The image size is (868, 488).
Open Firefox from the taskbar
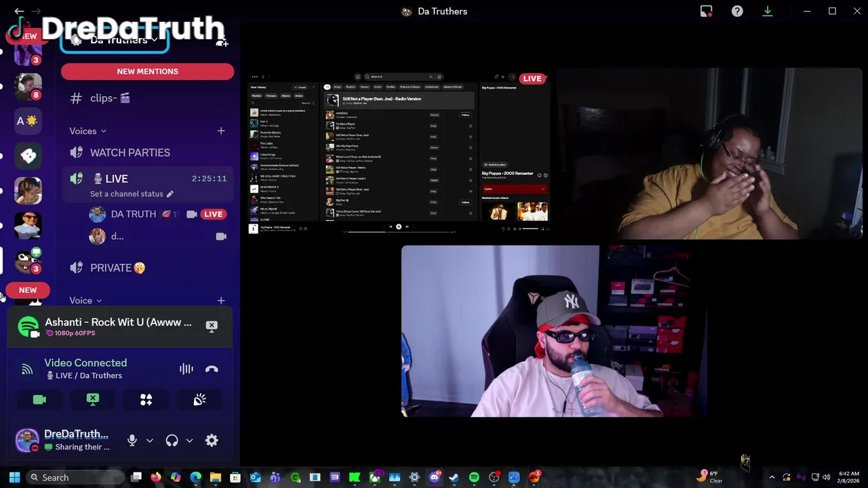click(x=156, y=477)
